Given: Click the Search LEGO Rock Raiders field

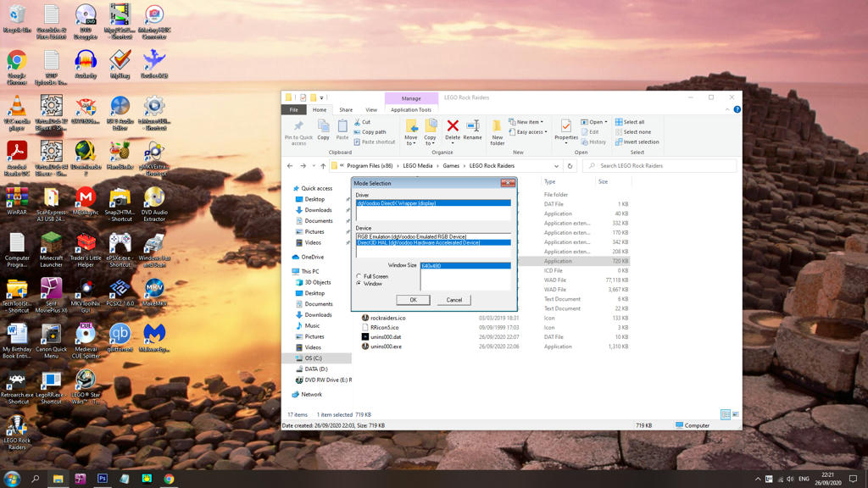Looking at the screenshot, I should tap(661, 166).
